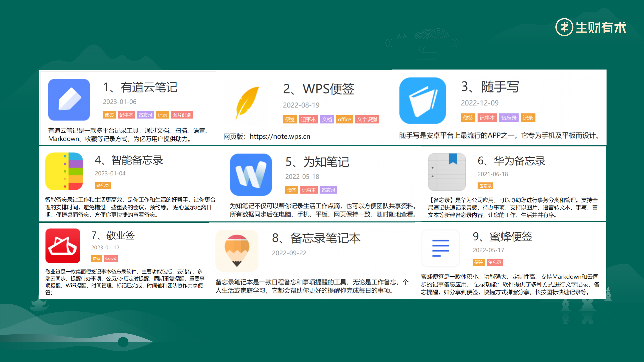Image resolution: width=644 pixels, height=362 pixels.
Task: Select the 便签 tag under 随手写
Action: coord(468,118)
